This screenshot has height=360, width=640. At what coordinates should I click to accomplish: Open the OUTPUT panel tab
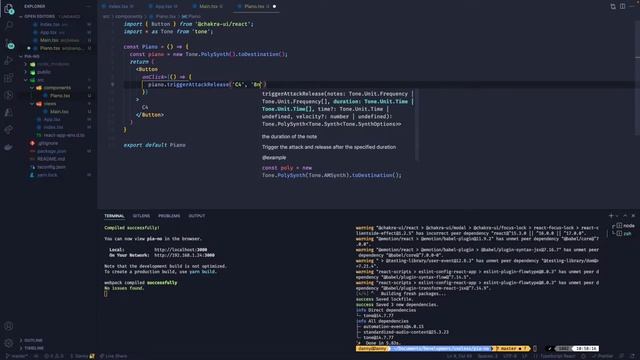point(197,216)
